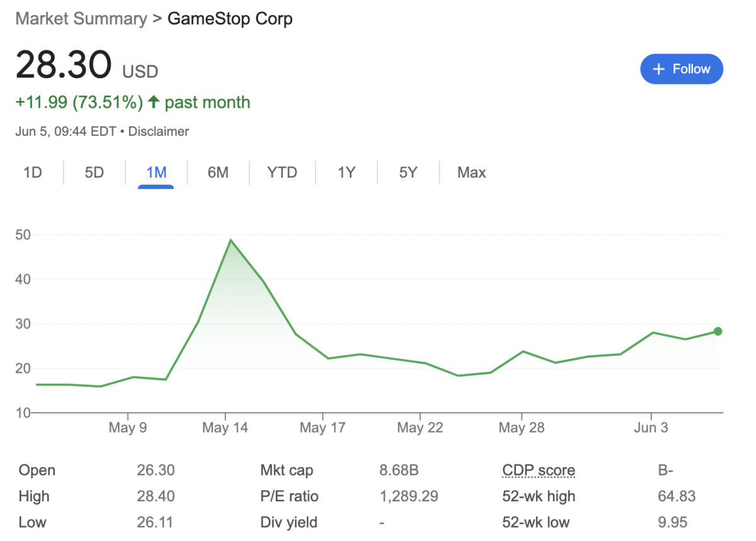This screenshot has width=756, height=541.
Task: Click the Div yield label
Action: [x=289, y=523]
